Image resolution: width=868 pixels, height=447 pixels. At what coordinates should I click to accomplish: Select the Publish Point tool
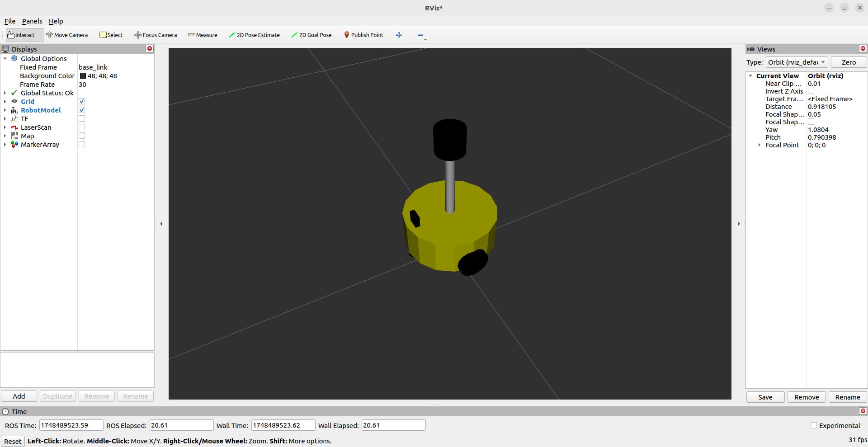(x=363, y=35)
